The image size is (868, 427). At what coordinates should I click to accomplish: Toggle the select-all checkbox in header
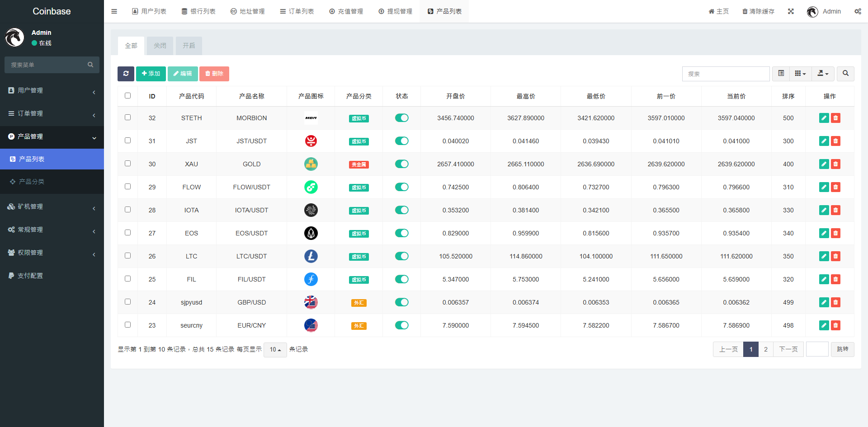tap(127, 96)
